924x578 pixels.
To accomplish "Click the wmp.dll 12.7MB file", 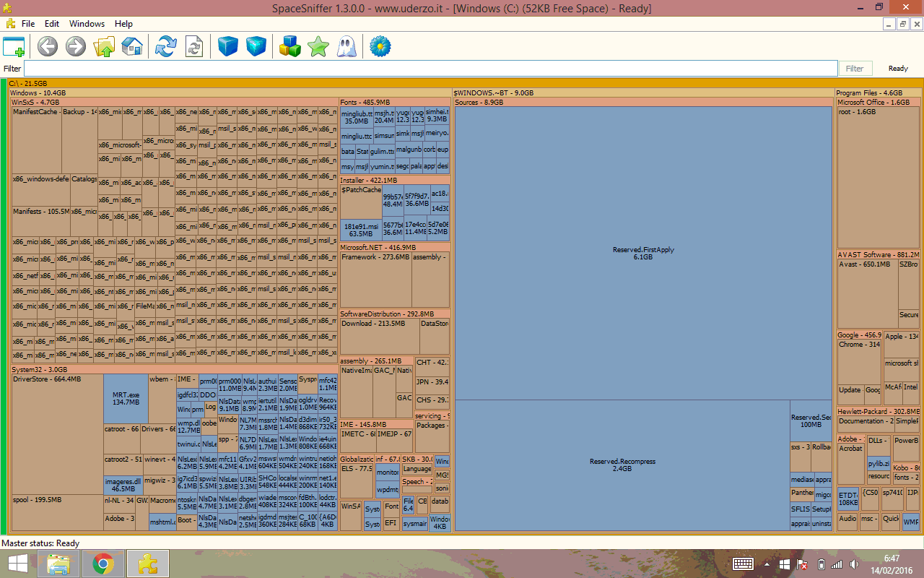I will pos(188,426).
